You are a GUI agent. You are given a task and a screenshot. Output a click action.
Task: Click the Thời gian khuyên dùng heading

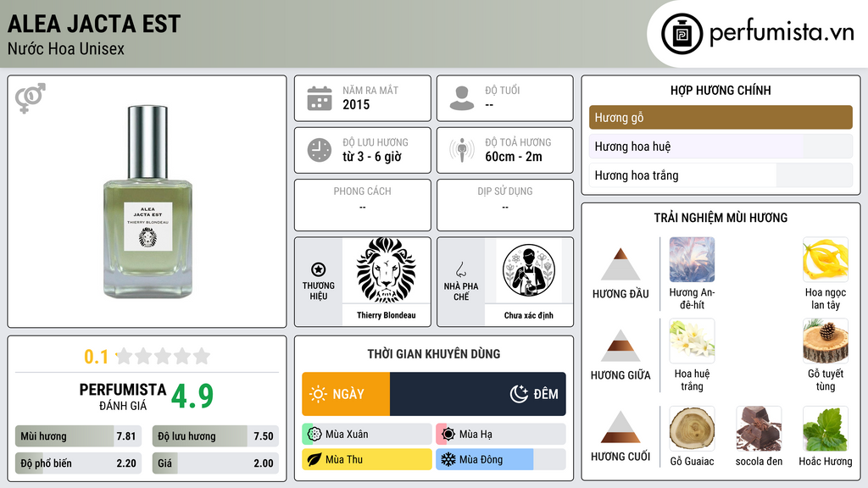(x=434, y=354)
